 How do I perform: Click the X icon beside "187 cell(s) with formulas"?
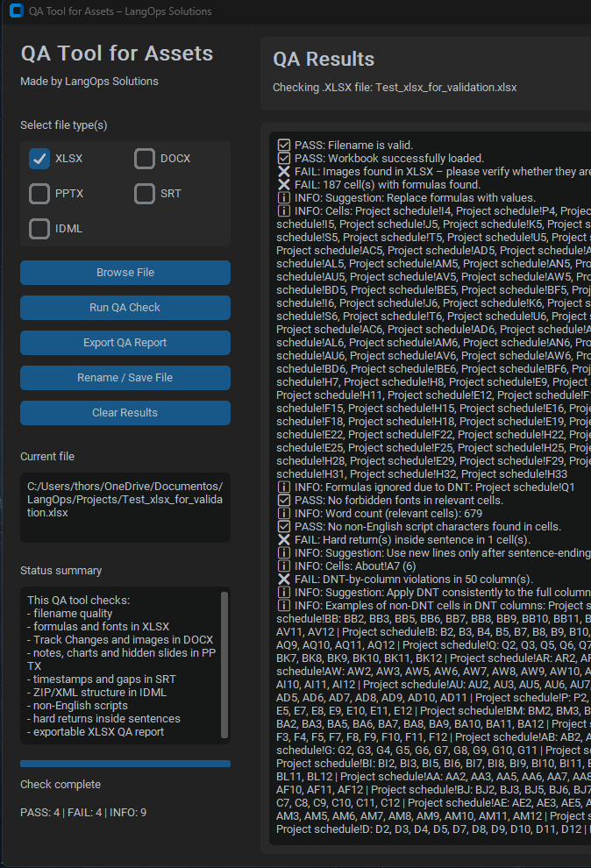point(284,185)
